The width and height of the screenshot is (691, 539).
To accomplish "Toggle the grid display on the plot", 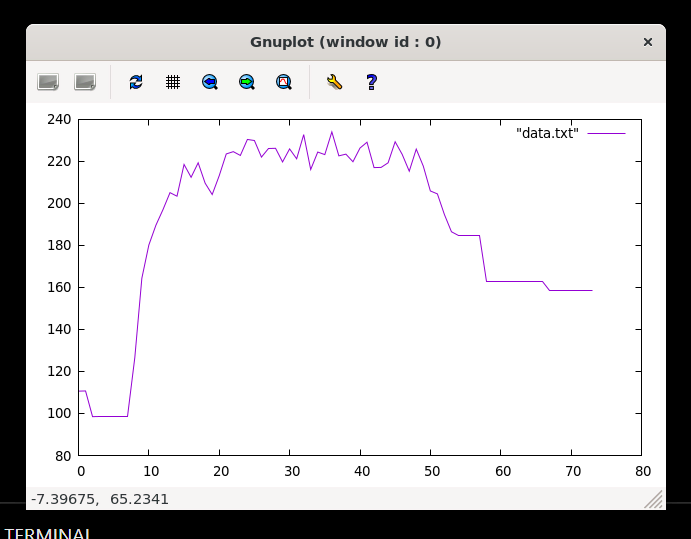I will click(173, 82).
